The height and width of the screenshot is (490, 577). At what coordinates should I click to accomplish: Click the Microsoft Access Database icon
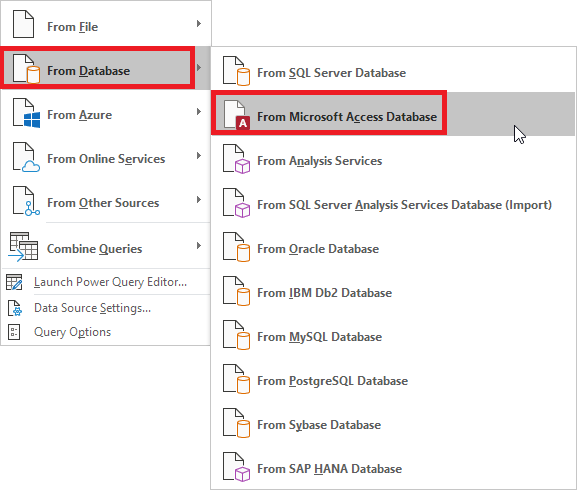point(237,115)
